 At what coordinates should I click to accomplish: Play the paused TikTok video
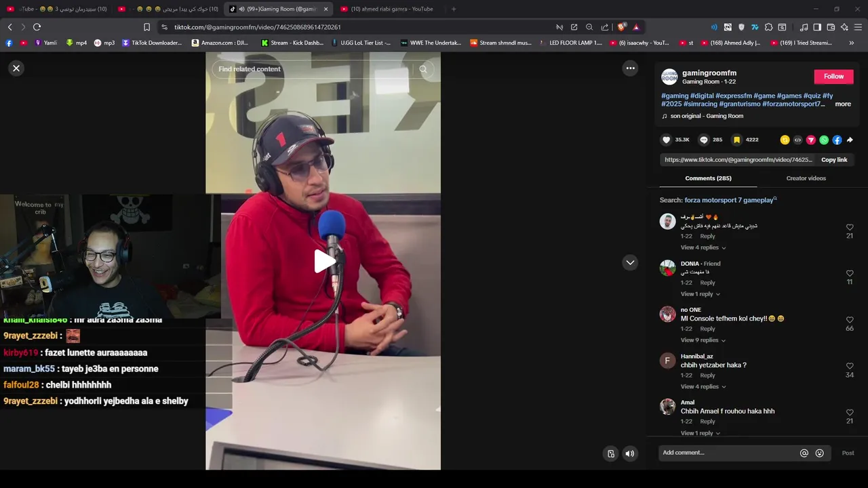(x=323, y=262)
